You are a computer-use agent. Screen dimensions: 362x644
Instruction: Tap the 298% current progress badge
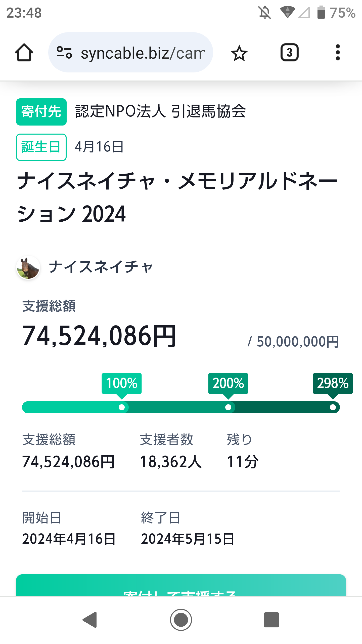click(x=333, y=383)
